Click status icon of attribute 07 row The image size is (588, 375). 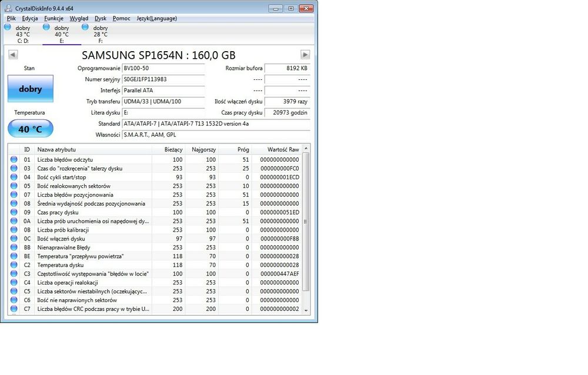[14, 195]
